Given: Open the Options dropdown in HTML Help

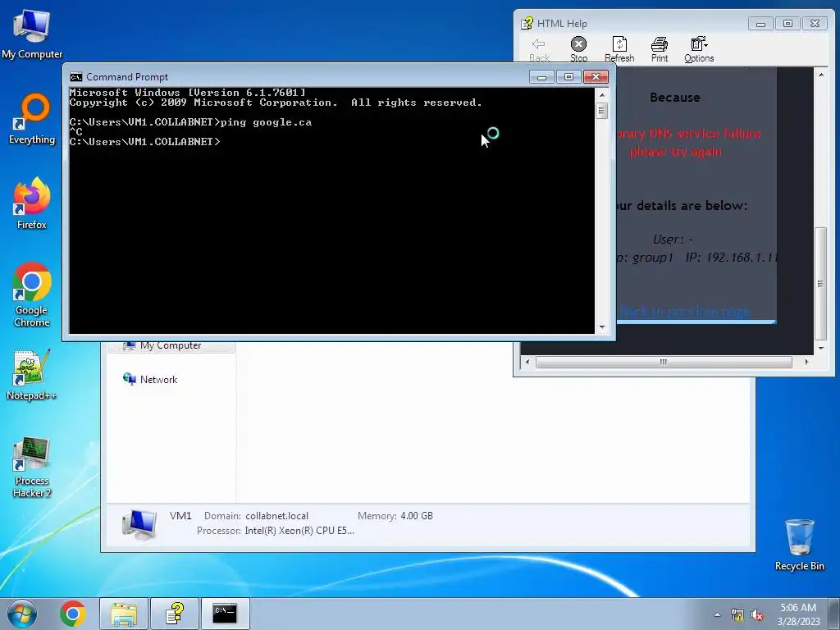Looking at the screenshot, I should (x=699, y=49).
